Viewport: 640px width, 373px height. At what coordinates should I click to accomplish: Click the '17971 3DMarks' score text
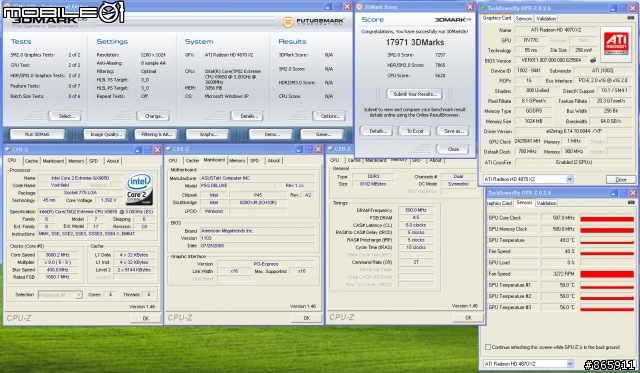[x=415, y=42]
